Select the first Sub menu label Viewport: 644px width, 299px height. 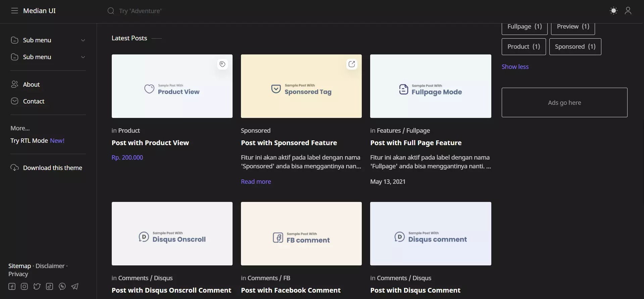point(37,40)
